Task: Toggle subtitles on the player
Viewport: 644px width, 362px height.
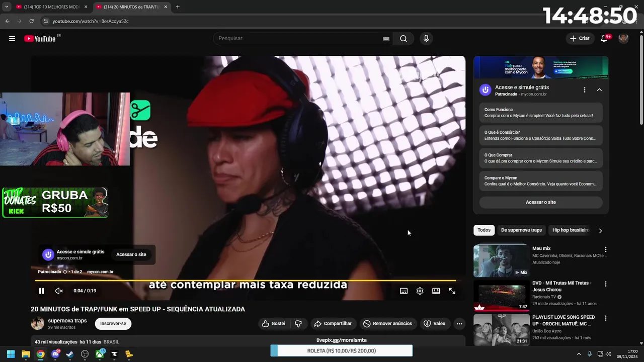Action: tap(404, 291)
